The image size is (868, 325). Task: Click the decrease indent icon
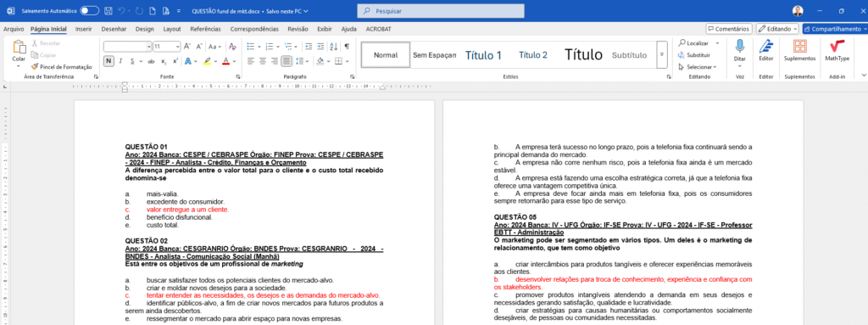[x=309, y=47]
